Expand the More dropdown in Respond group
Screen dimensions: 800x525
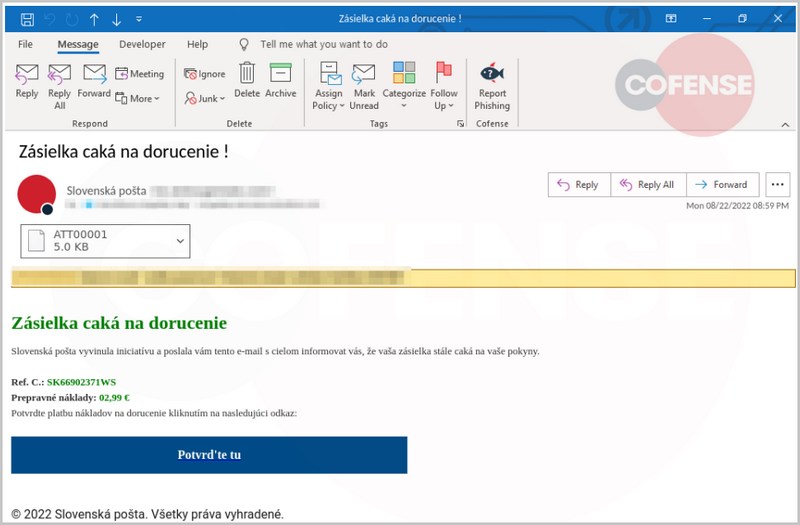(138, 98)
